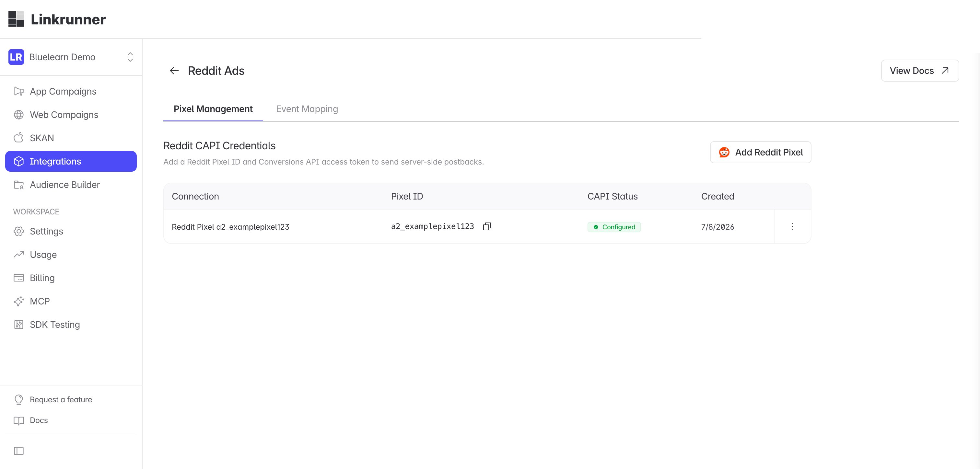Click Add Reddit Pixel button

761,152
